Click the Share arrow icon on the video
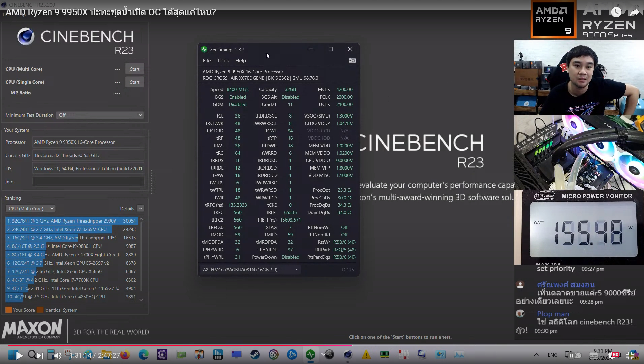Screen dimensions: 644x364 [634, 12]
